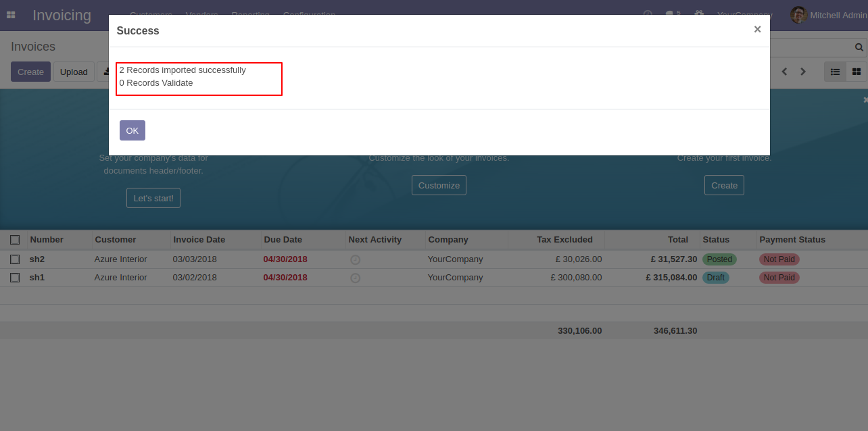Screen dimensions: 868x431
Task: Go to the previous page arrow
Action: tap(784, 72)
